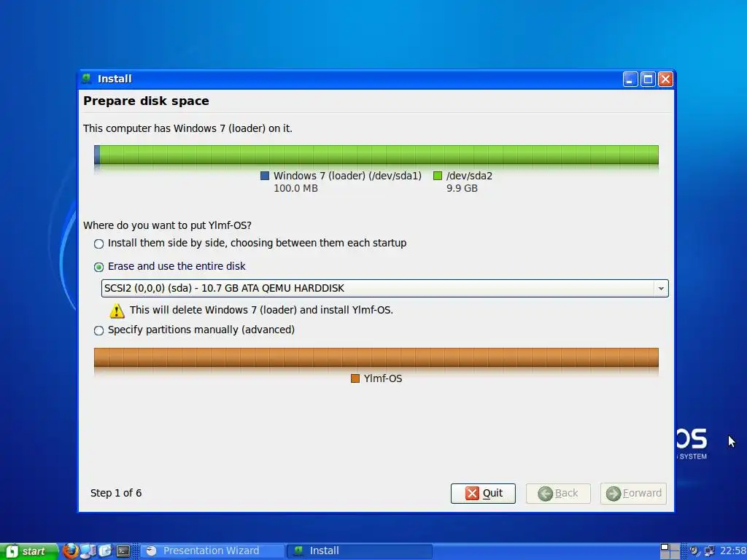This screenshot has height=560, width=747.
Task: Click the orange legend square for Ylmf-OS
Action: coord(355,378)
